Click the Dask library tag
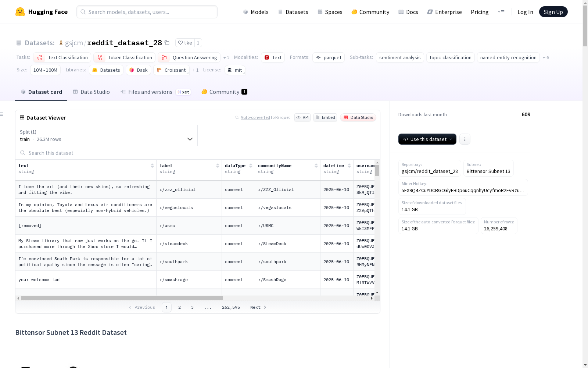The height and width of the screenshot is (368, 588). point(138,70)
